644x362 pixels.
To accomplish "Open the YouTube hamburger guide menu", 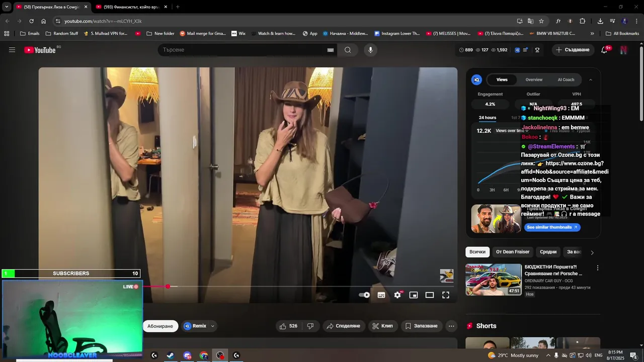I will pos(12,50).
